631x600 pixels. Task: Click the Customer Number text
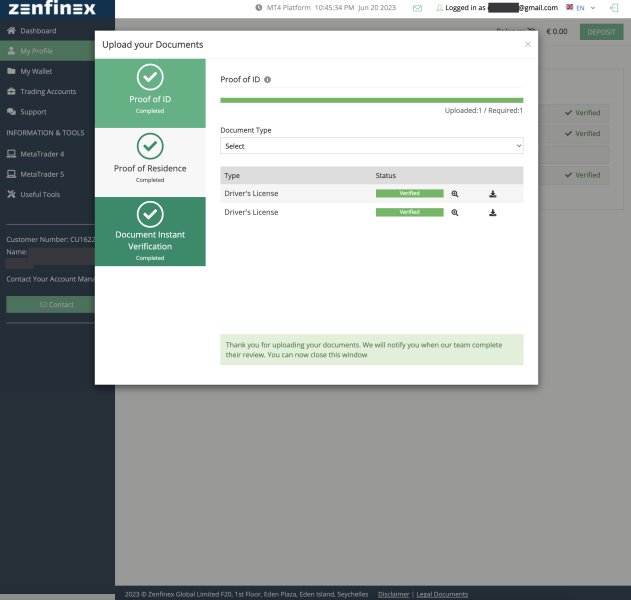50,239
